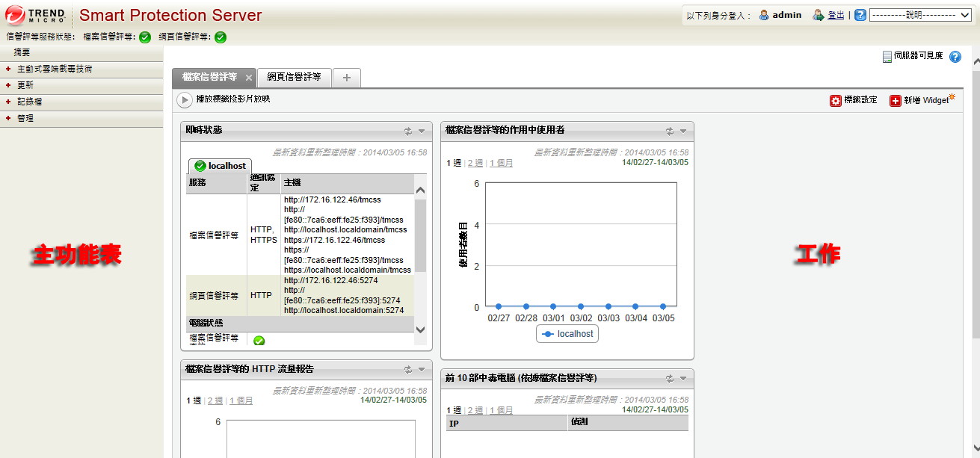Add a new tab with the plus button

tap(346, 78)
